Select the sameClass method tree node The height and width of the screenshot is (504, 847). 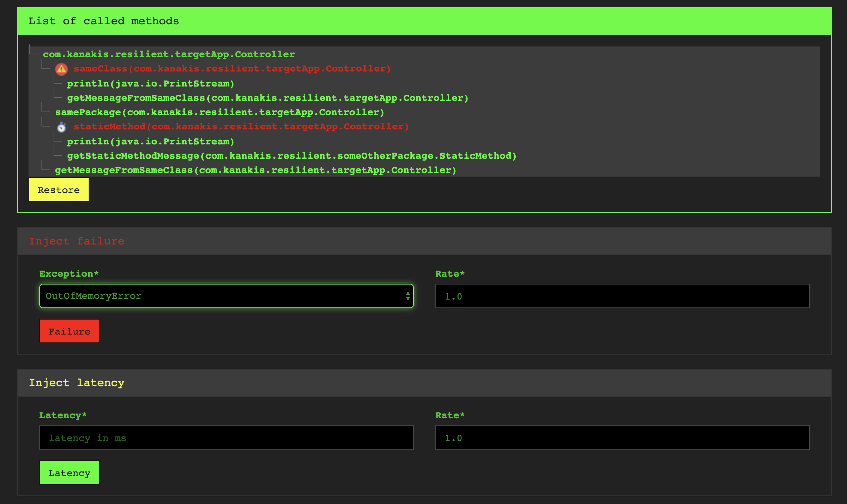click(x=232, y=69)
